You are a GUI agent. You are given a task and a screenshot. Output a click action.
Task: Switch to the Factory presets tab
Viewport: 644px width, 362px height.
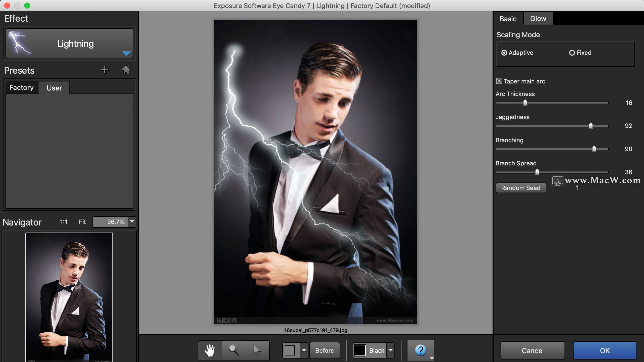coord(21,87)
